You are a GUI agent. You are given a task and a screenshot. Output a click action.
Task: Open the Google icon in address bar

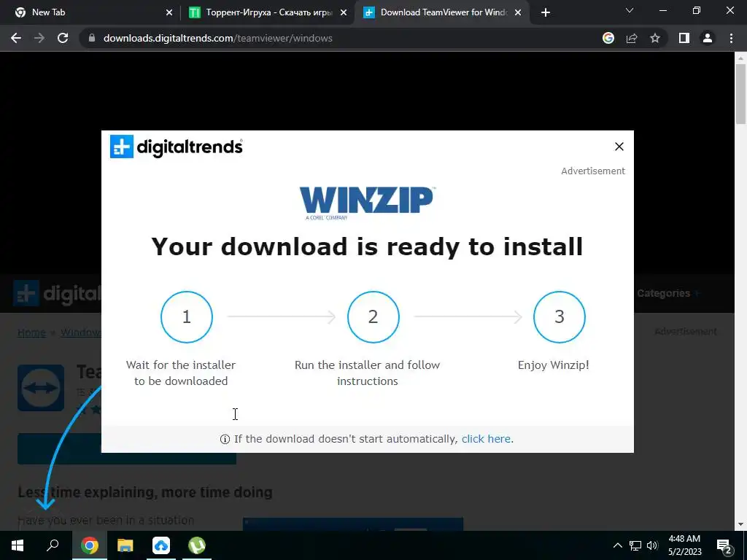click(x=608, y=38)
